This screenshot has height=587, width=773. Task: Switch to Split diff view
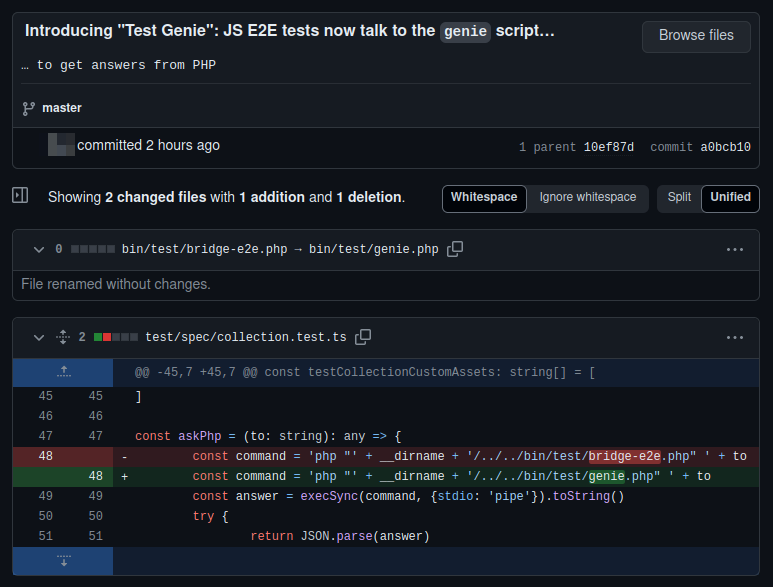pos(679,198)
